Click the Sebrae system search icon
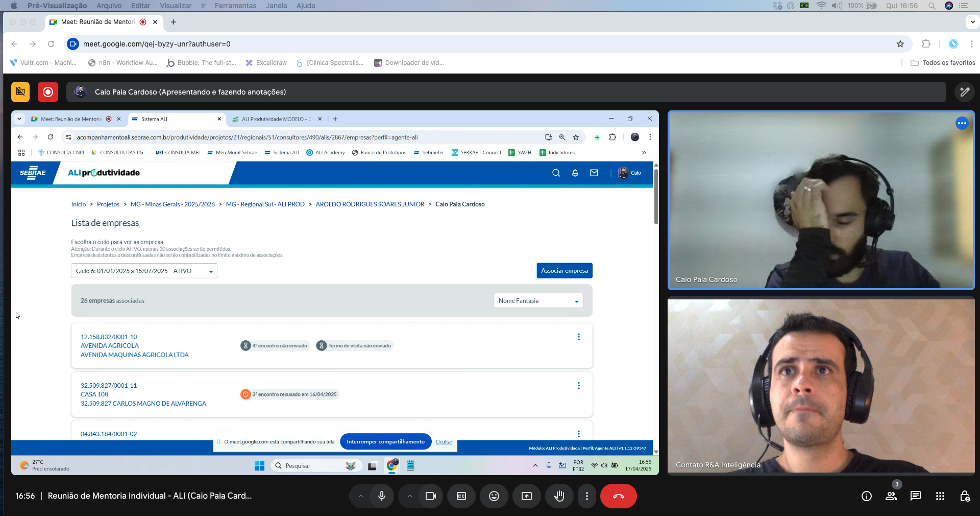Viewport: 980px width, 516px height. pos(556,173)
